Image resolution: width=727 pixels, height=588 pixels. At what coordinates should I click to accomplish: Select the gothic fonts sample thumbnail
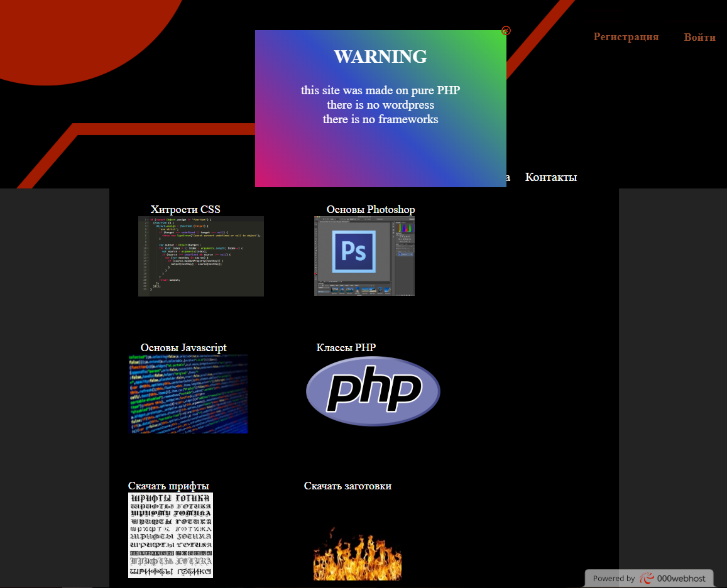tap(171, 535)
